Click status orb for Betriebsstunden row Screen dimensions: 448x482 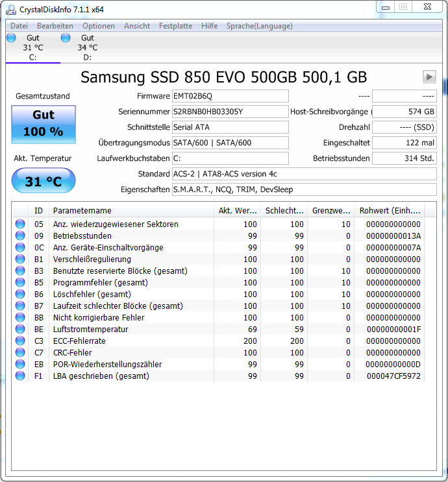pos(20,235)
